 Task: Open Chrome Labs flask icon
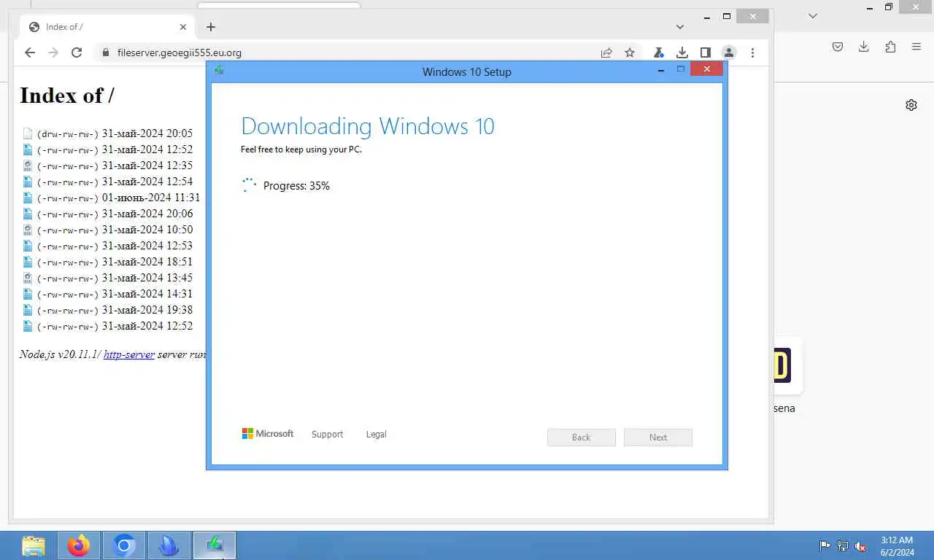[658, 52]
